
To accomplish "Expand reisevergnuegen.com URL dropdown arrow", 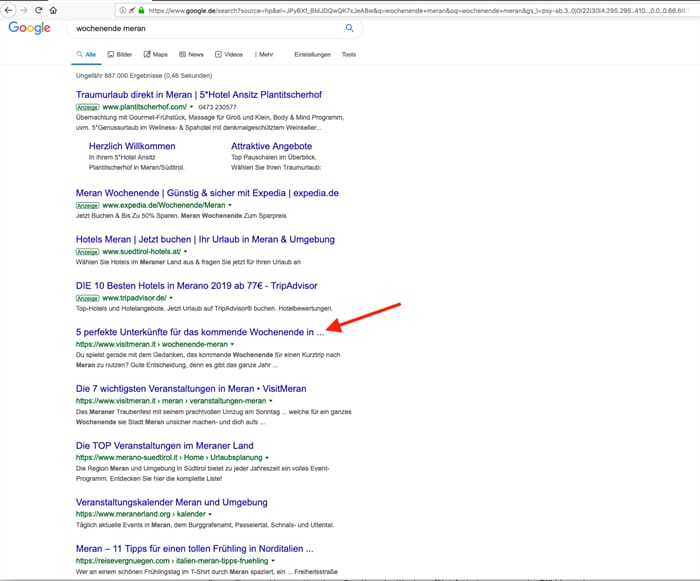I will click(x=273, y=561).
